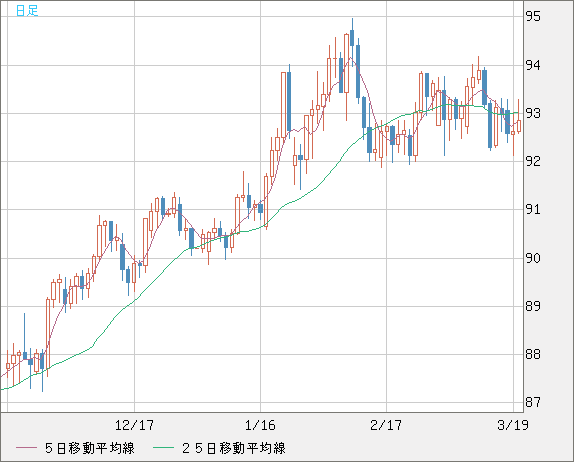Click the 3/19 date axis label
The image size is (574, 462).
(x=513, y=425)
